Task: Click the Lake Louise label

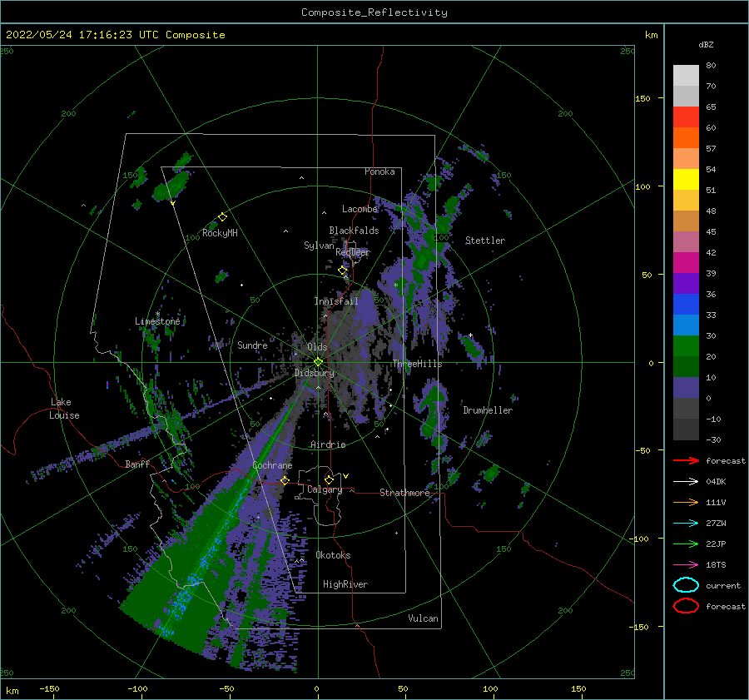Action: tap(64, 409)
